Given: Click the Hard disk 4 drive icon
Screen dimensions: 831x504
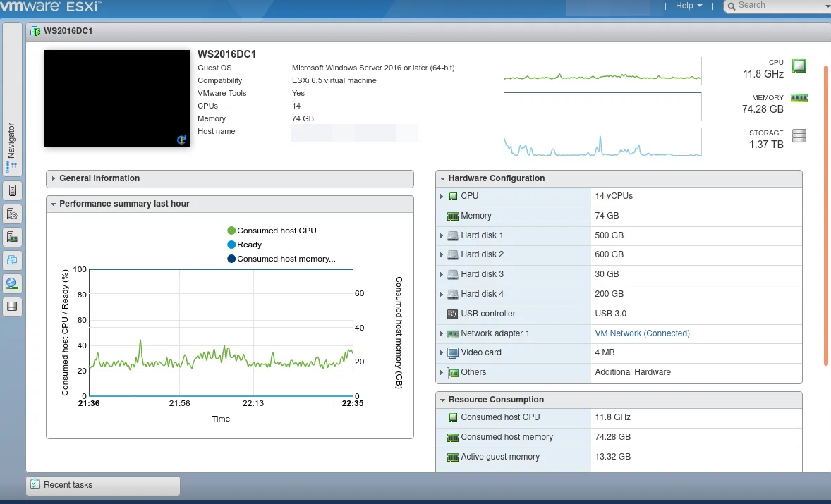Looking at the screenshot, I should click(453, 295).
